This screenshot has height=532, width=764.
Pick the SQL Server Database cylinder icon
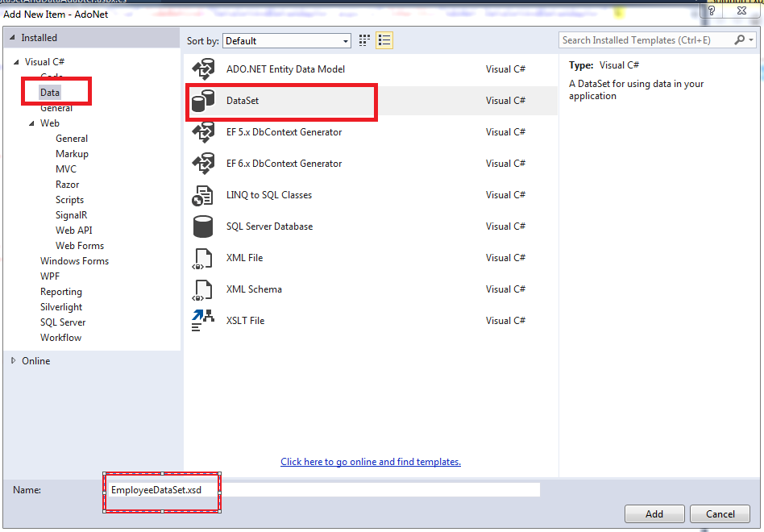(x=203, y=227)
